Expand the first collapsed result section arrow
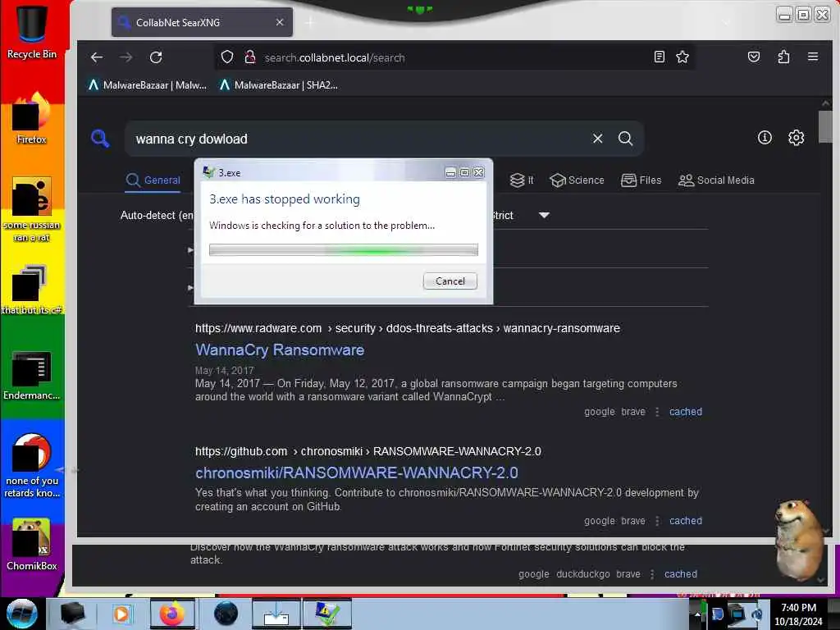Image resolution: width=840 pixels, height=630 pixels. [190, 249]
